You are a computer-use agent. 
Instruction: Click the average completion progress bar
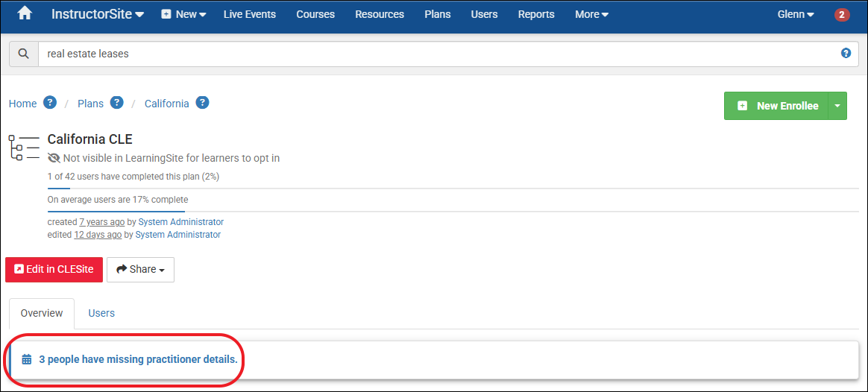(x=453, y=211)
